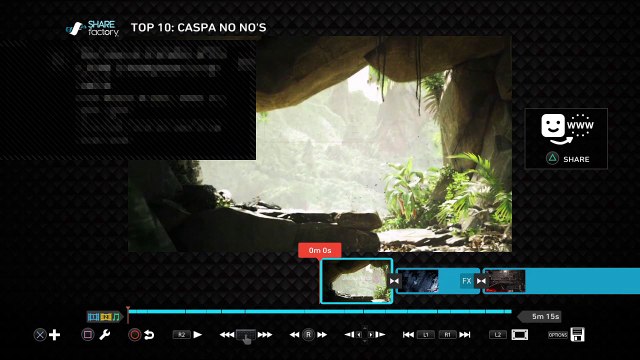Click the R1 button label
Viewport: 640px width, 360px height.
click(x=447, y=335)
